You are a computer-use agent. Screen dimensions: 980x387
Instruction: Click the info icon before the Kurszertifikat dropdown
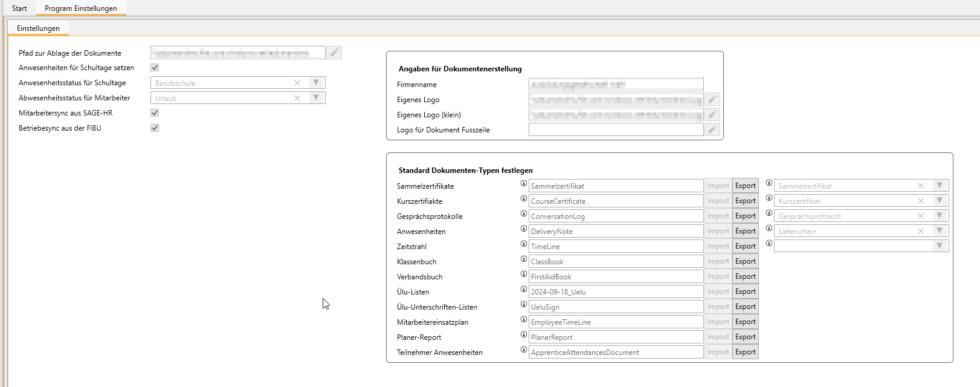click(x=769, y=198)
